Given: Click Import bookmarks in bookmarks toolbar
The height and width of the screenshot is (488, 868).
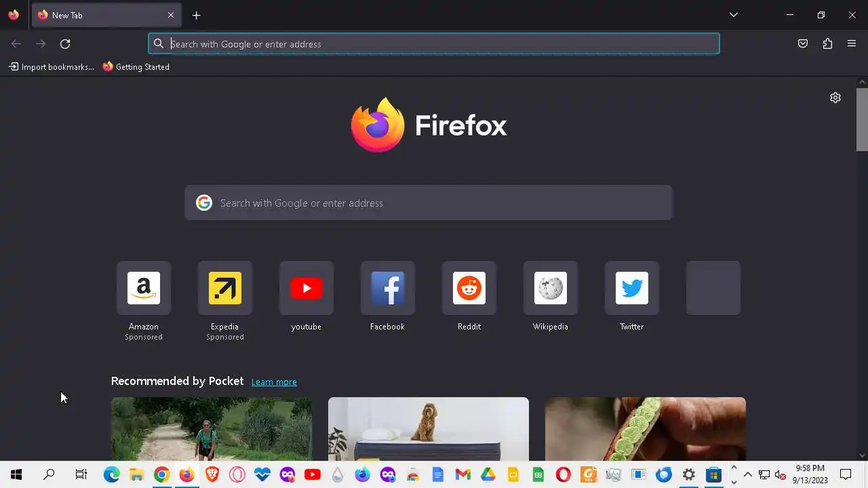Looking at the screenshot, I should click(52, 67).
